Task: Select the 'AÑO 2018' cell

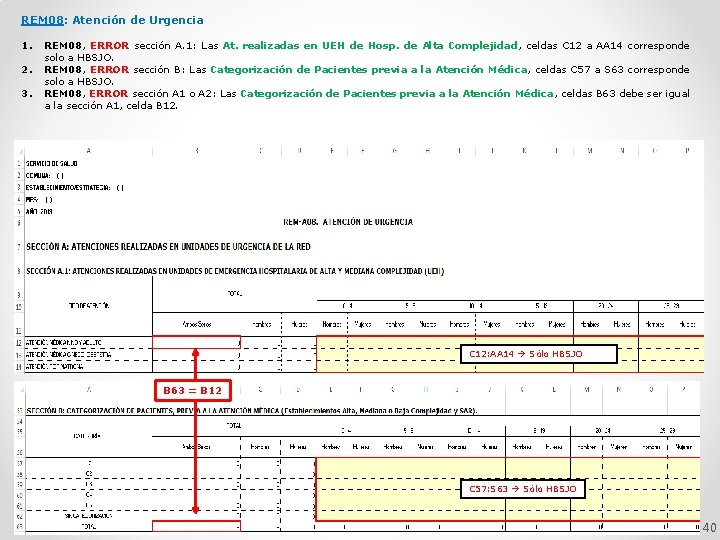Action: (x=39, y=212)
